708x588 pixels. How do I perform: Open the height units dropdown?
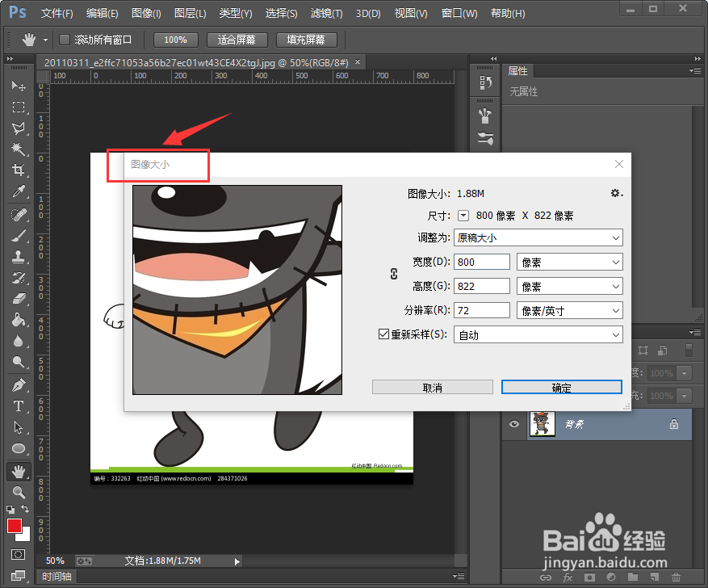point(570,286)
